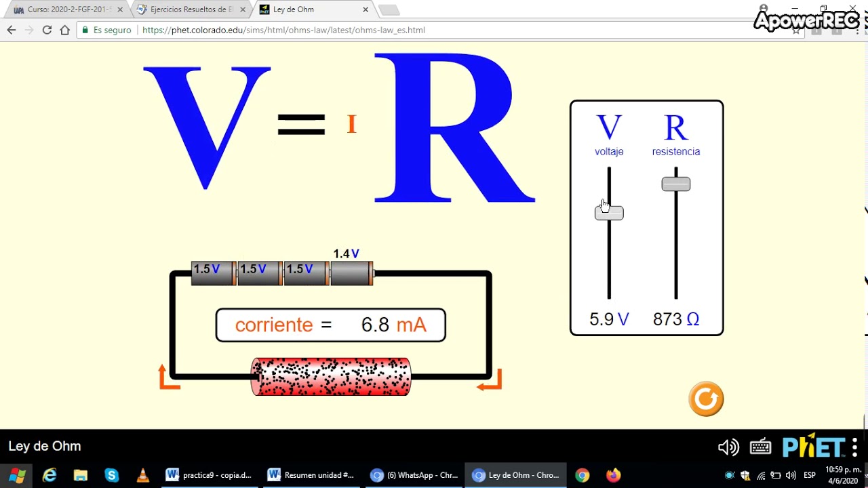Click the large blue R in equation
Image resolution: width=868 pixels, height=488 pixels.
(454, 129)
